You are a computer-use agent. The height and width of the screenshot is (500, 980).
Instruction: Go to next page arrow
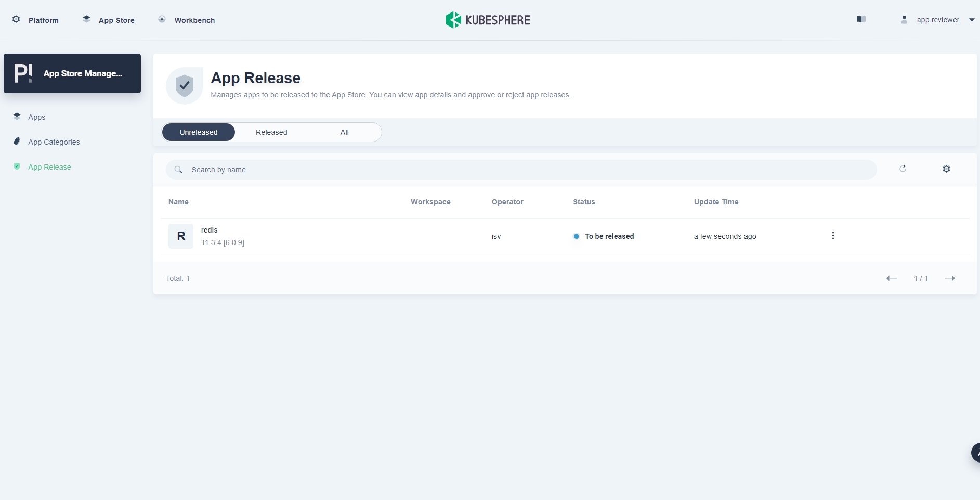pyautogui.click(x=949, y=278)
